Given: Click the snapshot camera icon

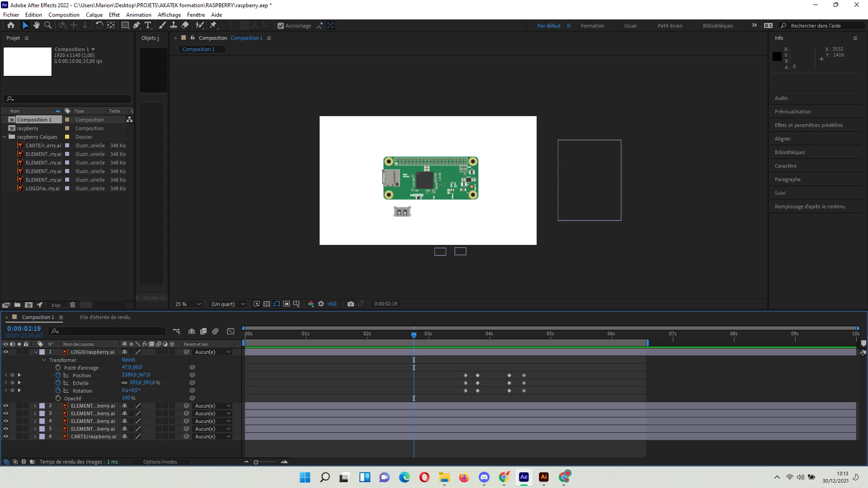Looking at the screenshot, I should [350, 304].
